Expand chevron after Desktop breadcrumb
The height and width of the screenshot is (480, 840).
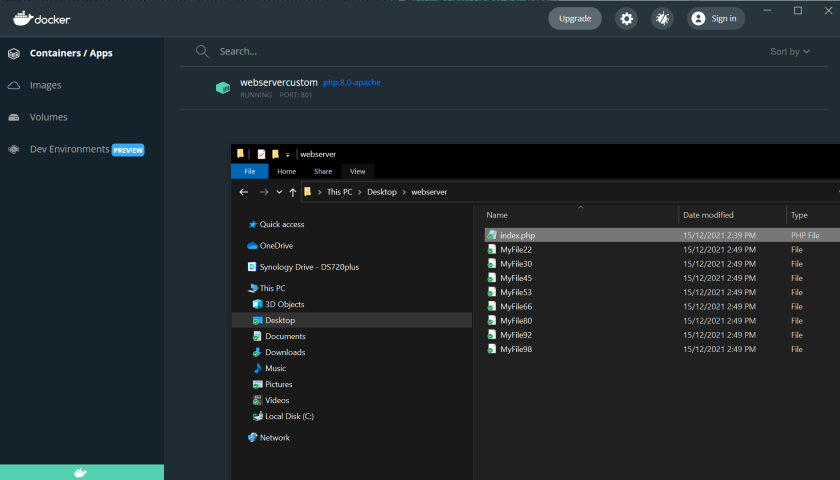[x=404, y=192]
